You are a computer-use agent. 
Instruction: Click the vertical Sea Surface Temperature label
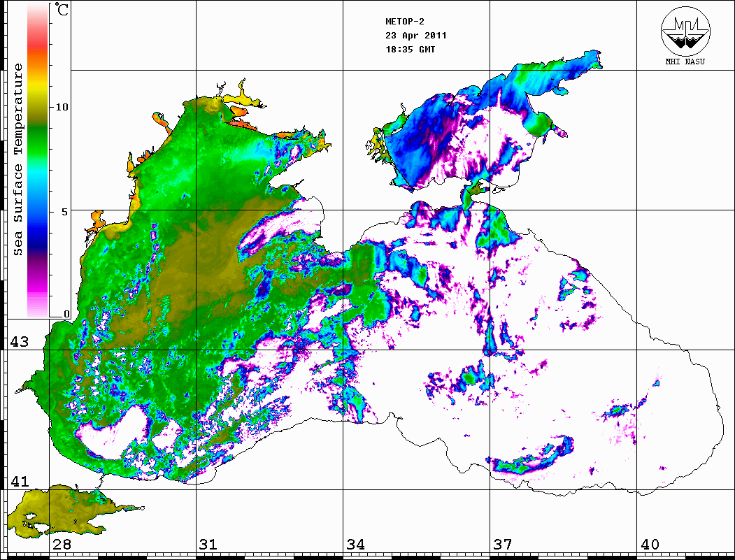[18, 159]
